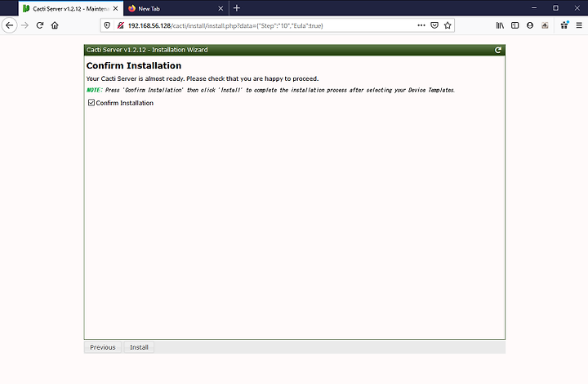
Task: Click the extension icon beside account icon
Action: point(545,25)
